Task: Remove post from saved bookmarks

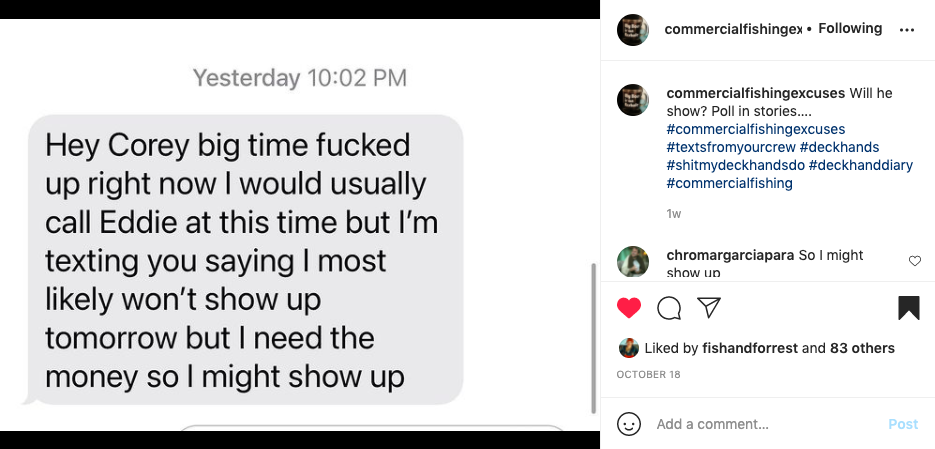Action: coord(908,308)
